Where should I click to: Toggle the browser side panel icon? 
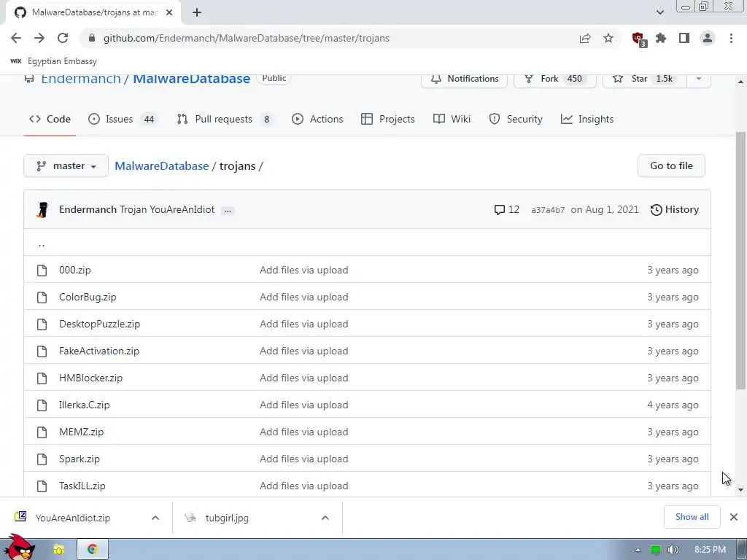[684, 38]
